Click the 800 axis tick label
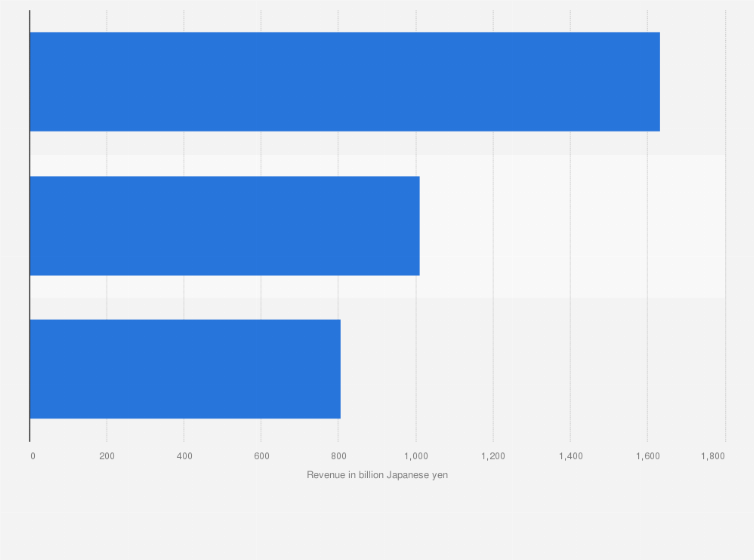This screenshot has height=560, width=754. [339, 456]
